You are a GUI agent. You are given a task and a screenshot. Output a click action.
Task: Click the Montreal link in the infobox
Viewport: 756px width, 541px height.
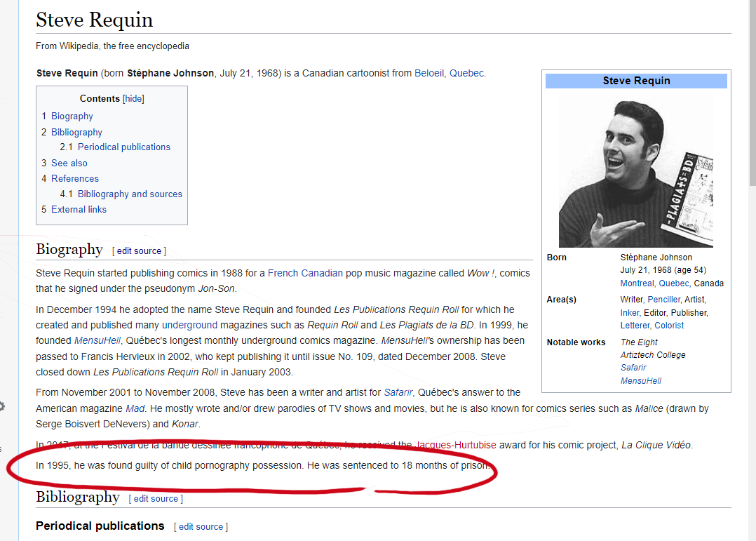pos(637,283)
